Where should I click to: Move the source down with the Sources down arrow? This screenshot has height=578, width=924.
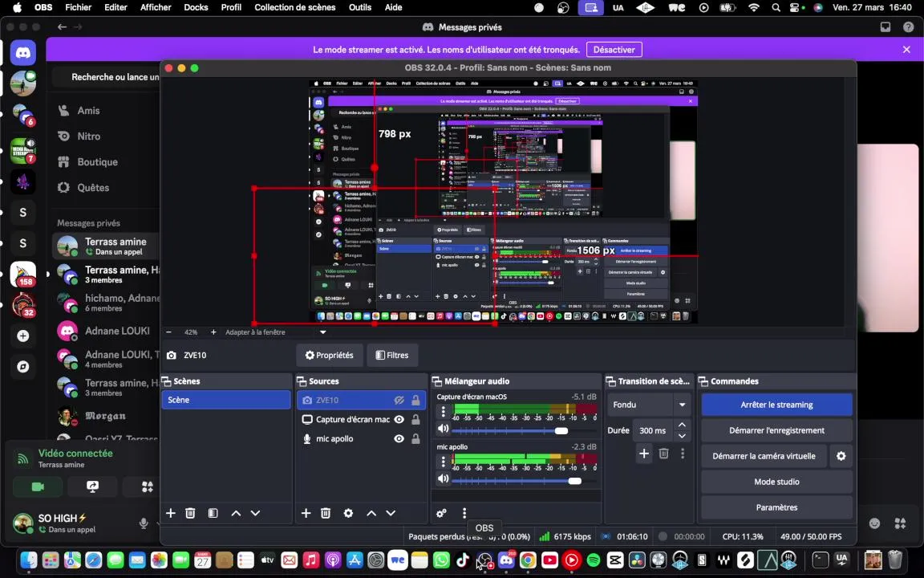(x=391, y=513)
